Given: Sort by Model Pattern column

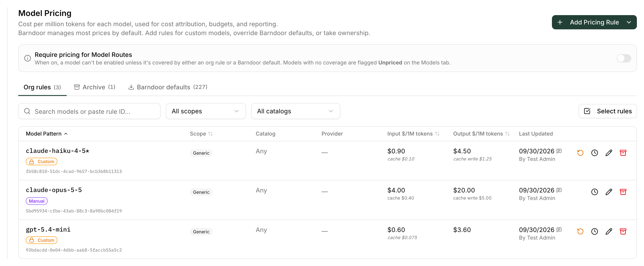Looking at the screenshot, I should click(x=46, y=134).
